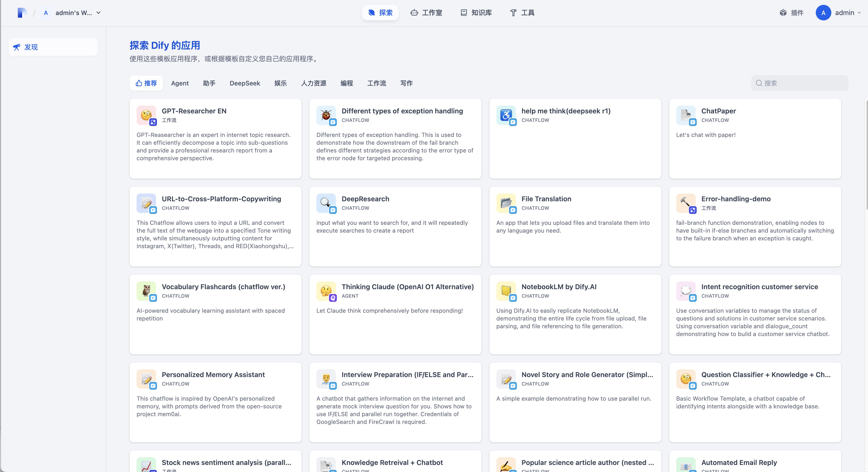Click the ladybug icon for exception handling app
The width and height of the screenshot is (868, 472).
click(326, 116)
